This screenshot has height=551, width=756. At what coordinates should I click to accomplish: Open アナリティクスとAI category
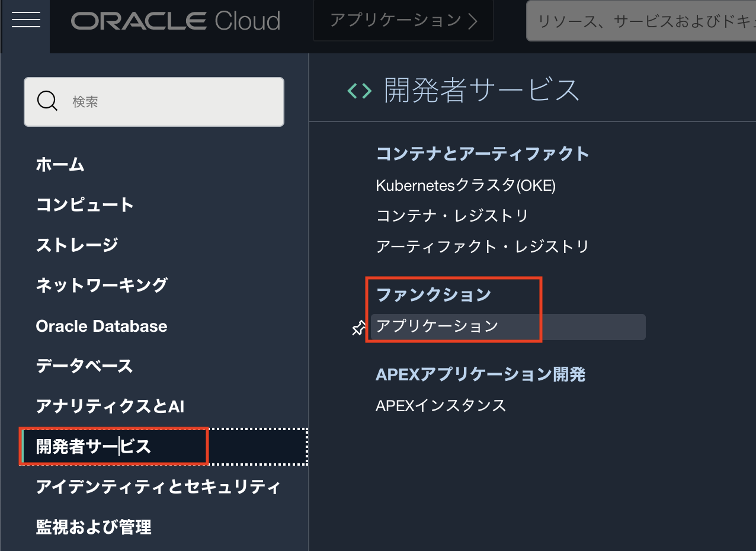point(110,406)
